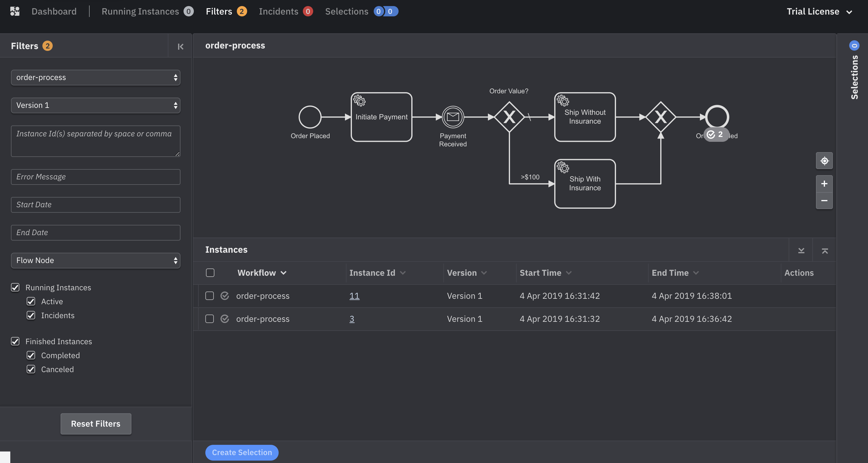
Task: Sort by End Time column
Action: pyautogui.click(x=675, y=272)
